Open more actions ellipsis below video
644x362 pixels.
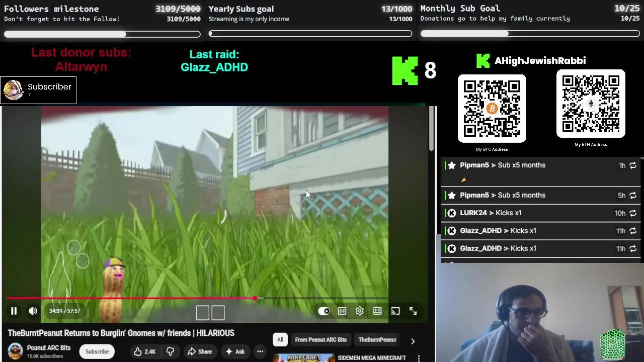[x=260, y=351]
